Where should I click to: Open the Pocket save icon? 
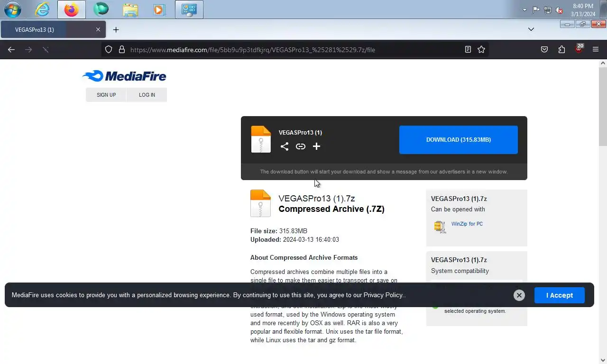544,49
